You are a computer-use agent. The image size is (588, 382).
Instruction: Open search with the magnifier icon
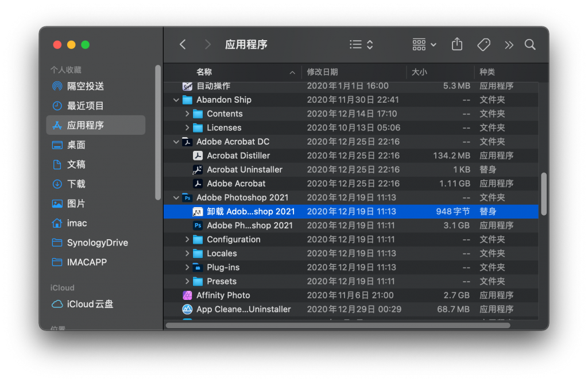[x=530, y=45]
